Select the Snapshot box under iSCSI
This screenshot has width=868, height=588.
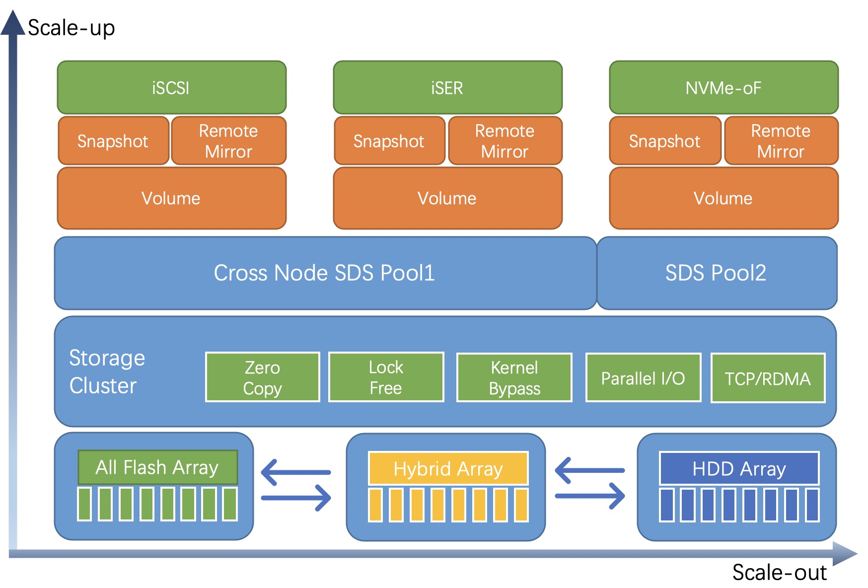pos(114,141)
